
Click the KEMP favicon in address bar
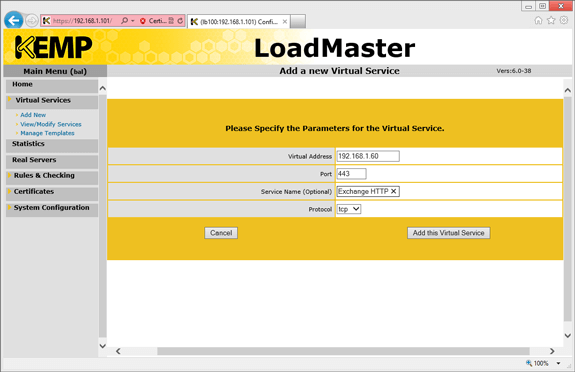coord(47,21)
